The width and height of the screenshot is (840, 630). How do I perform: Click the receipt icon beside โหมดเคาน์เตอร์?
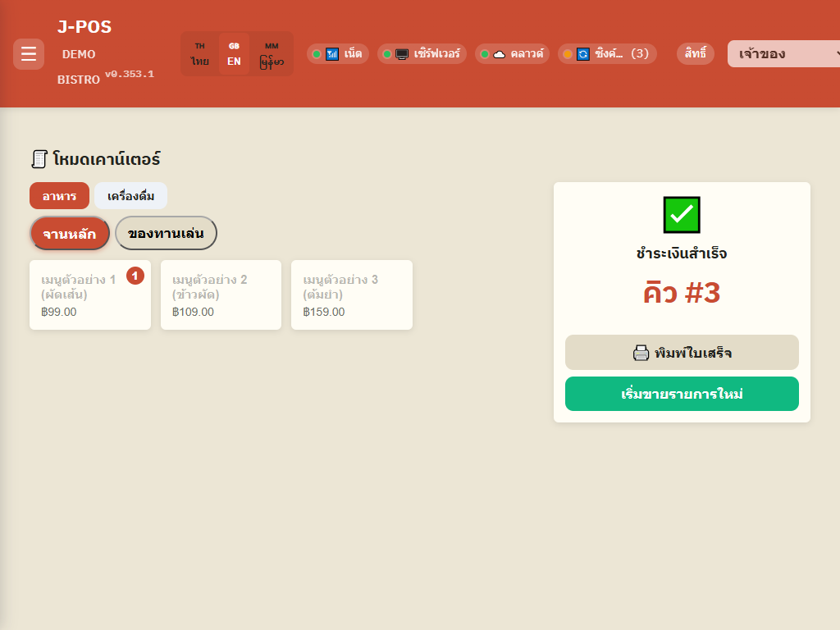[39, 159]
